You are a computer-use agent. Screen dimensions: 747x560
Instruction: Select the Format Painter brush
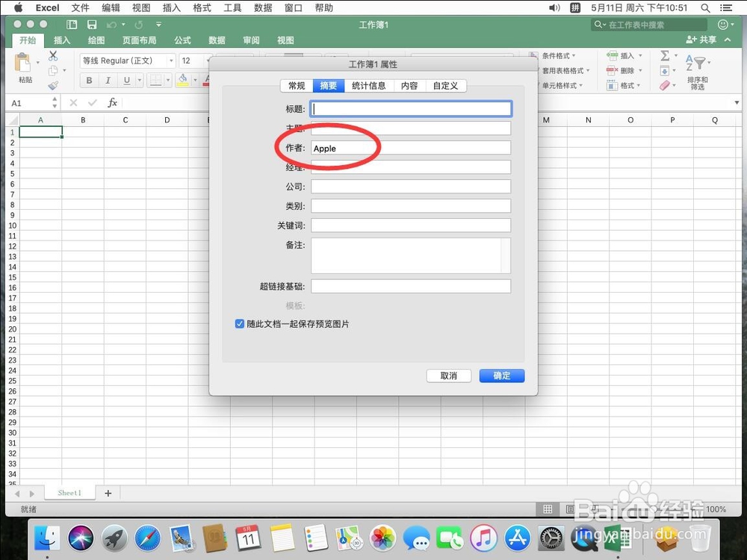point(53,86)
